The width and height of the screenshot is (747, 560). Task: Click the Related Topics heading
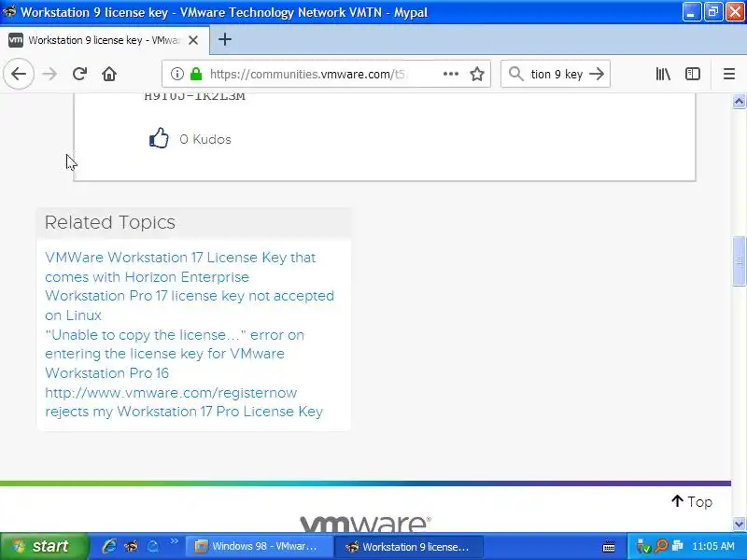pyautogui.click(x=110, y=222)
